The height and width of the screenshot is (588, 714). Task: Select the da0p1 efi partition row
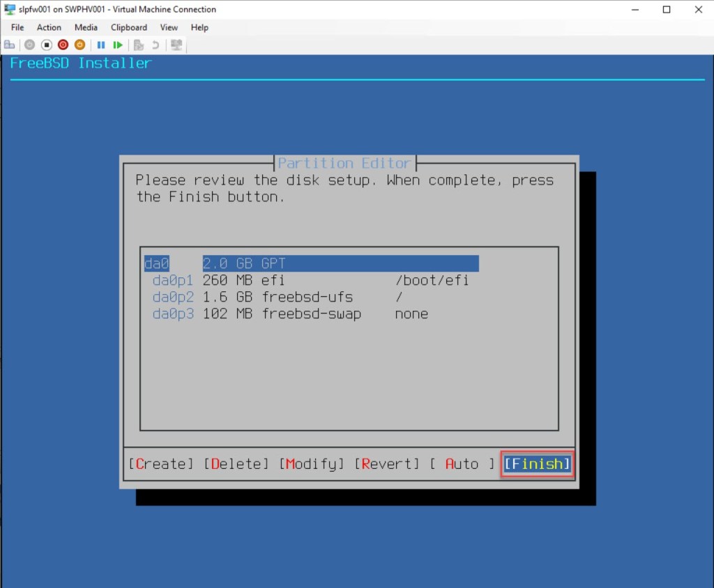pos(310,281)
